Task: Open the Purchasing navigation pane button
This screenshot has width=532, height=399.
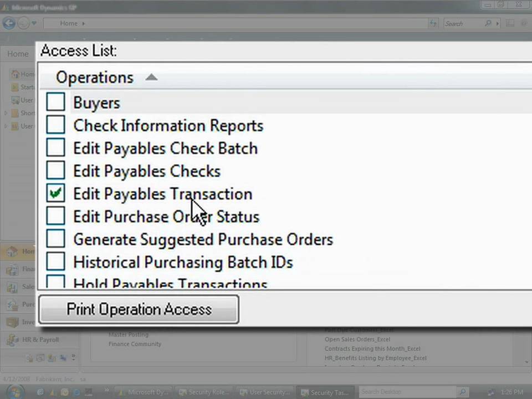Action: (19, 305)
